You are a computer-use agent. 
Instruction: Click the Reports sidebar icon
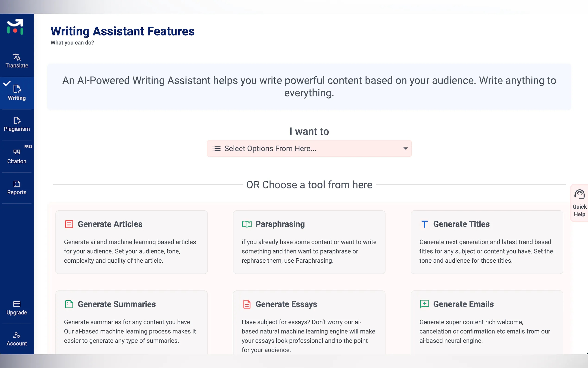17,184
